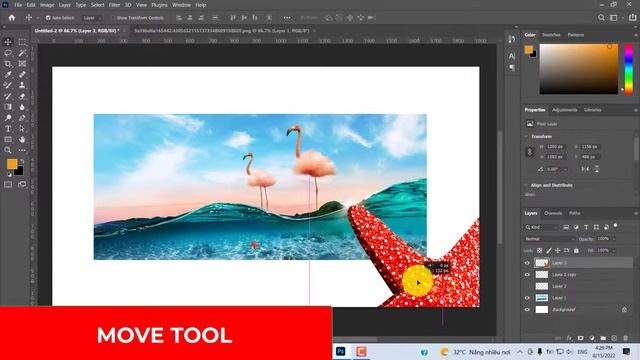The height and width of the screenshot is (360, 640).
Task: Select the Hand tool
Action: tap(22, 140)
